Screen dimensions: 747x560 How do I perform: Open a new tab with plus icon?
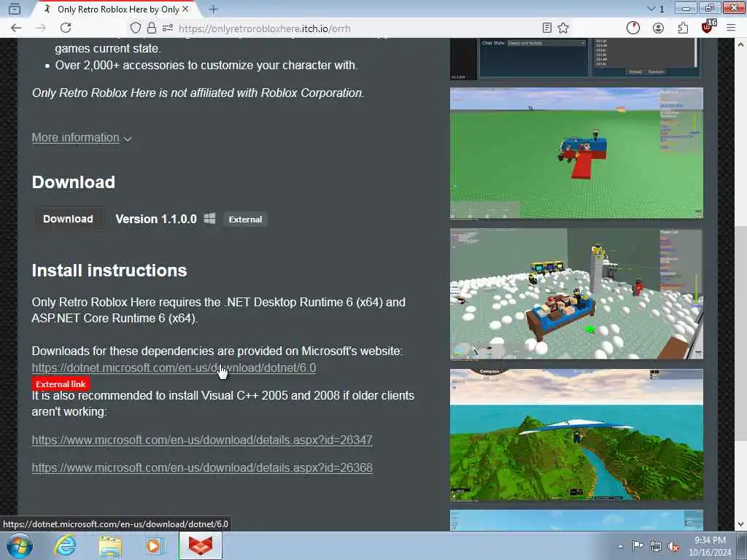tap(214, 9)
